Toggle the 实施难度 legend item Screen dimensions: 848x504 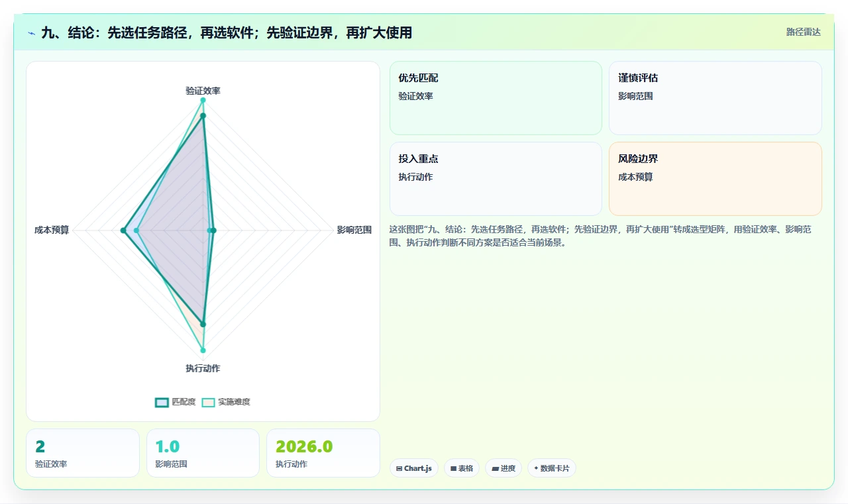226,402
